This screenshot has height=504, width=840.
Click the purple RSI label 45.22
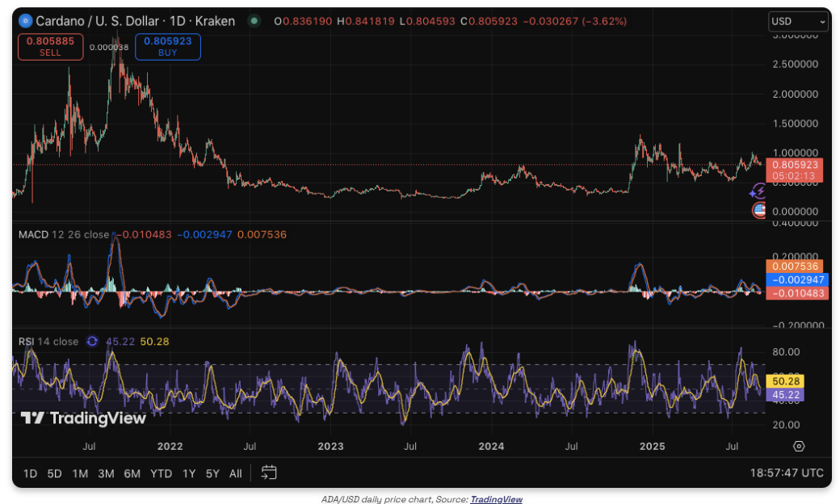click(x=785, y=395)
